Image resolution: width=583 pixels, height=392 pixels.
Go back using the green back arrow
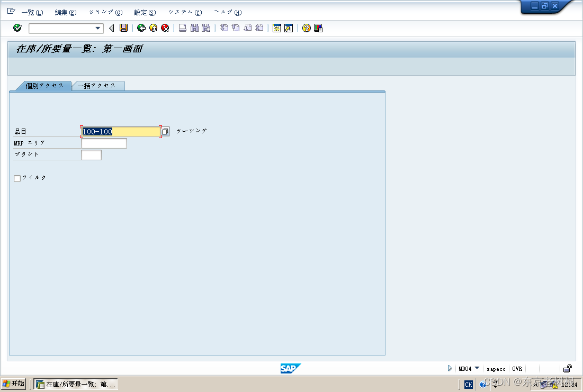141,28
